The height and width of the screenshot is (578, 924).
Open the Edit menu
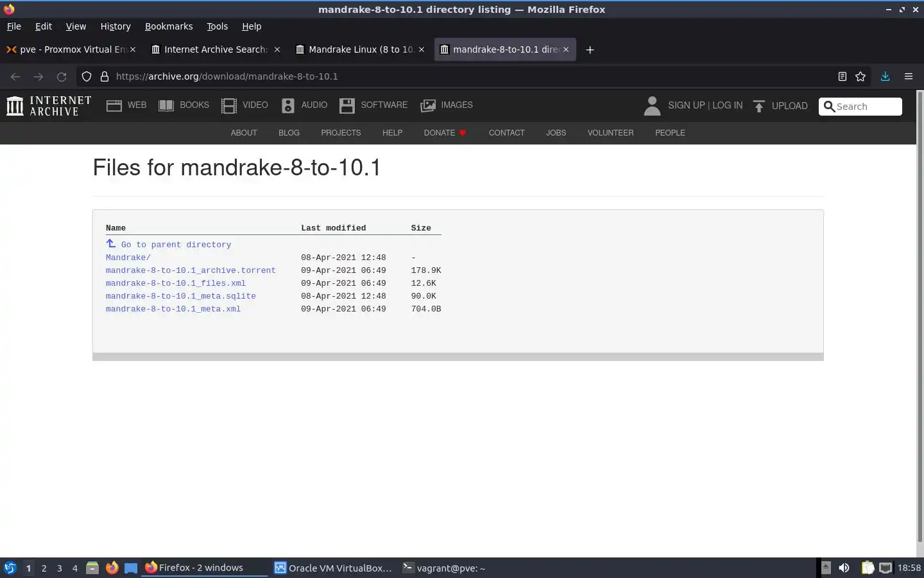(44, 26)
